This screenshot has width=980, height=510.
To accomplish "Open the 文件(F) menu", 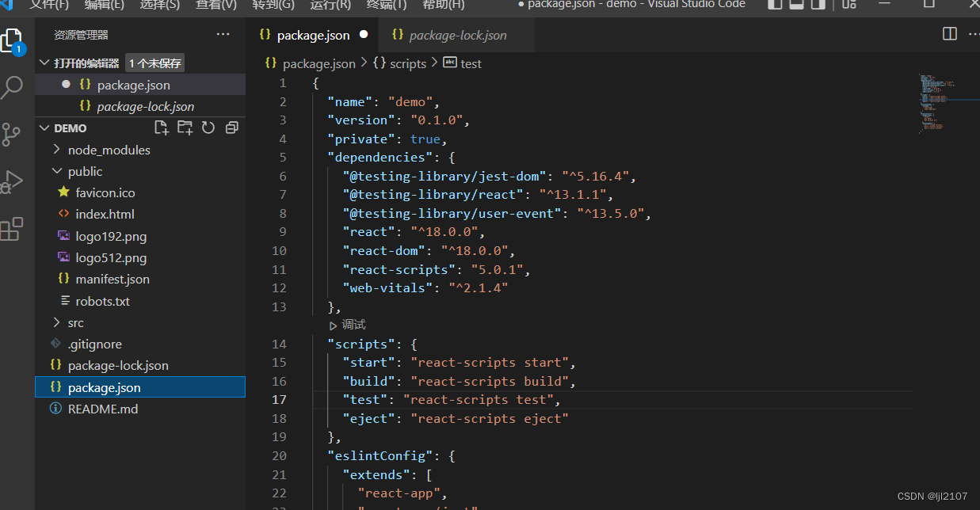I will coord(49,4).
